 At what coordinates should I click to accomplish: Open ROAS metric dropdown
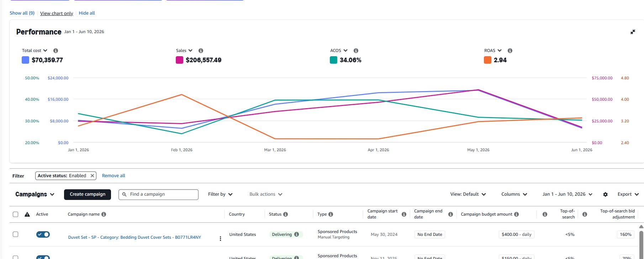pos(493,51)
